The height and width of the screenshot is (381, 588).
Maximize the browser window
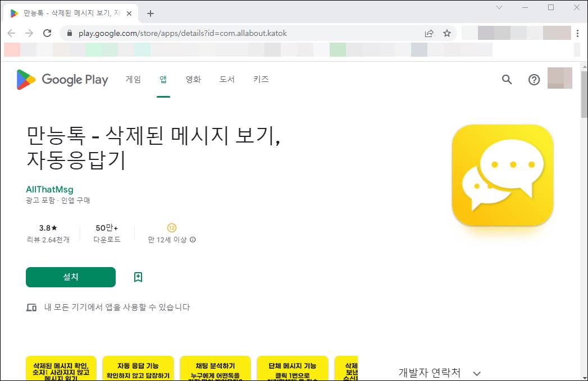pos(551,7)
